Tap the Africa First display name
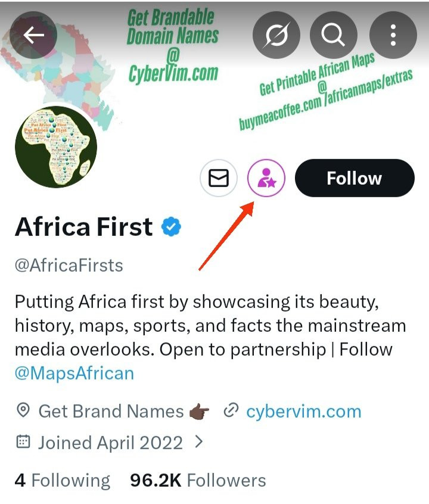 (x=83, y=227)
